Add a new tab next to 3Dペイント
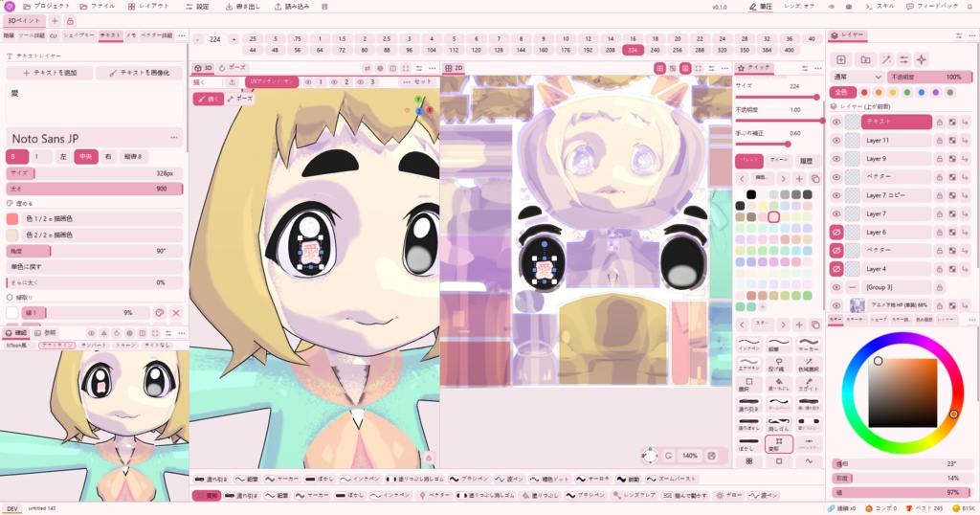The height and width of the screenshot is (515, 980). click(x=55, y=21)
